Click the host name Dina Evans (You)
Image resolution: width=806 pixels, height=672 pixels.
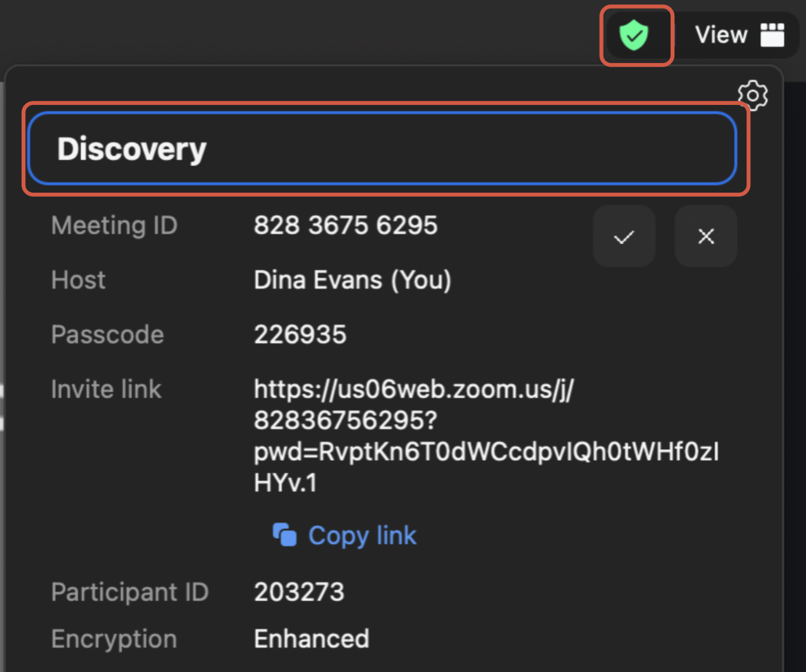pos(352,280)
